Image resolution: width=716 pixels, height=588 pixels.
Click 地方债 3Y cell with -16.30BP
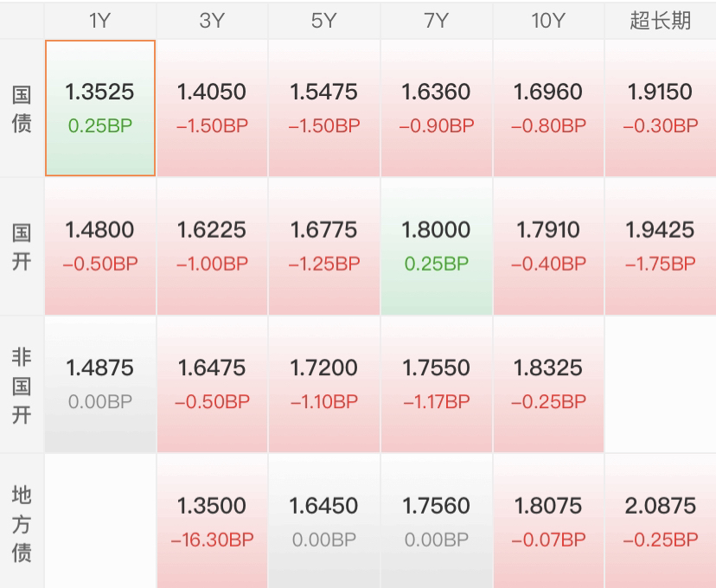point(213,521)
